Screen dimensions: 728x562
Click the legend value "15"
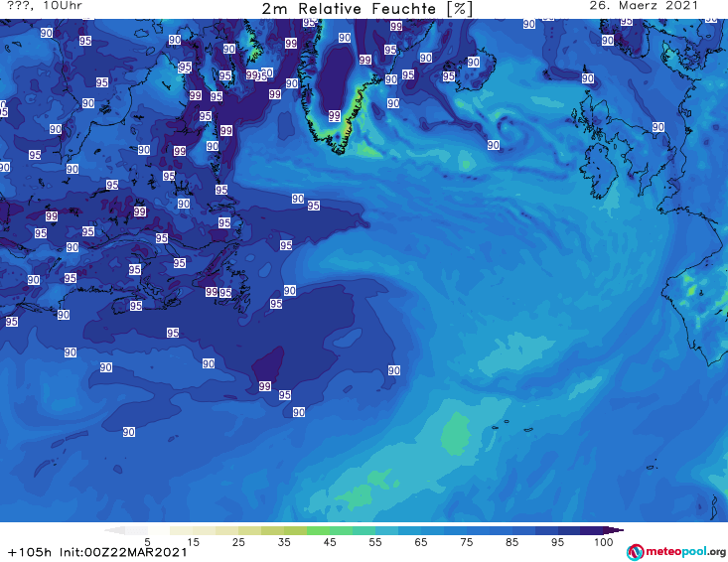coord(193,542)
